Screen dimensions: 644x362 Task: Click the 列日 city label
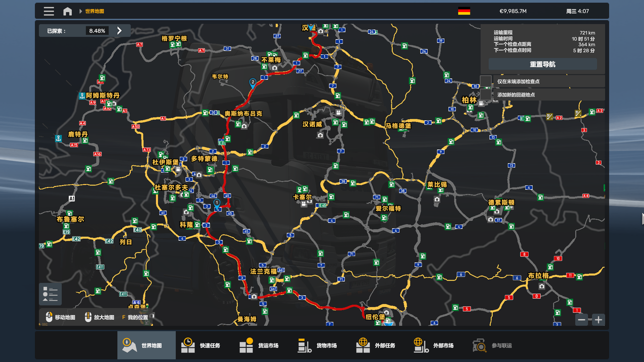(x=126, y=242)
